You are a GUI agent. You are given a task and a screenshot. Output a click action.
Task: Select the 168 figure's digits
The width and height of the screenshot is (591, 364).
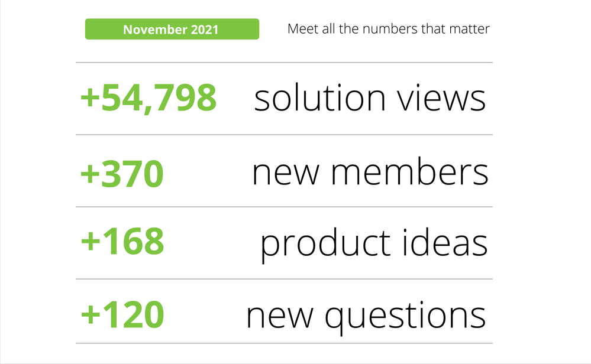click(x=133, y=241)
